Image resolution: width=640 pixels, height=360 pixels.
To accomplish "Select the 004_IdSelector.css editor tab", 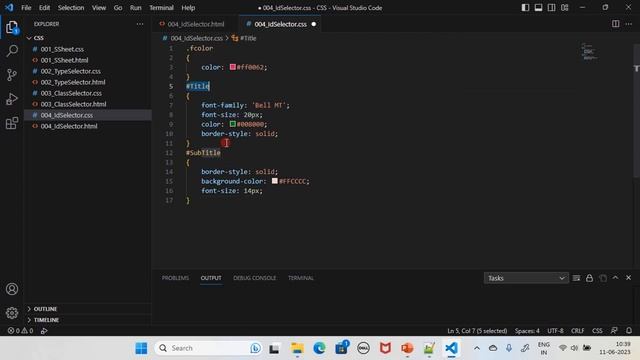I will tap(280, 24).
